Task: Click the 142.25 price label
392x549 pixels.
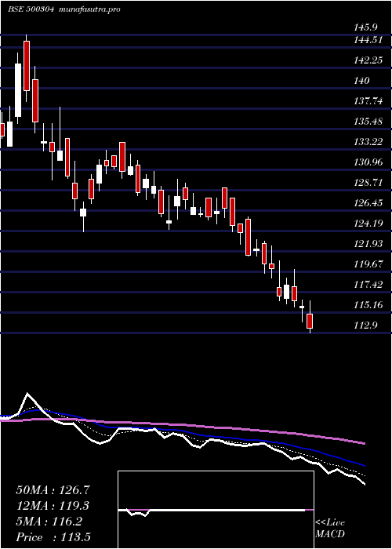Action: [x=368, y=60]
